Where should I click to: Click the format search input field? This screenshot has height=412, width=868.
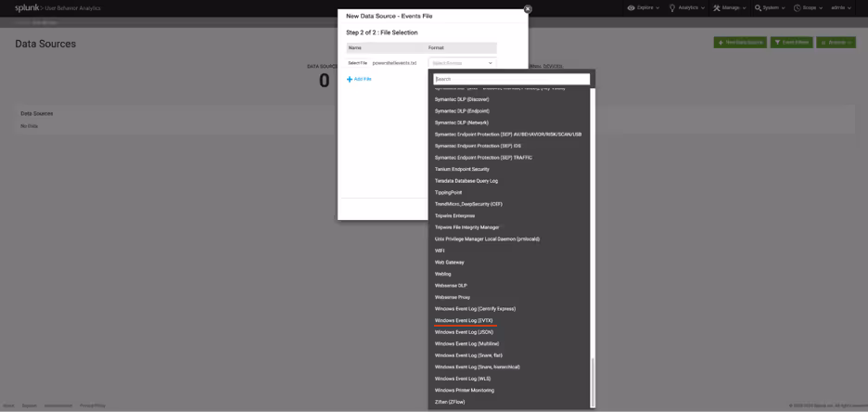point(511,79)
